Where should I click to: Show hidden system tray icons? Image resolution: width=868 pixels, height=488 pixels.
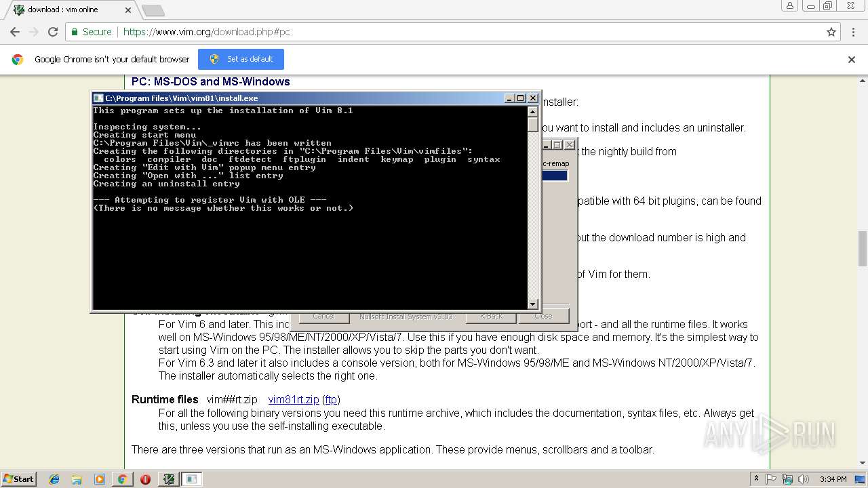756,479
